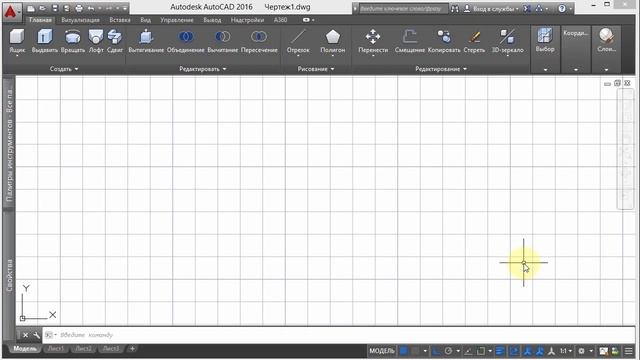Click the New drawing quick access icon

click(x=31, y=8)
